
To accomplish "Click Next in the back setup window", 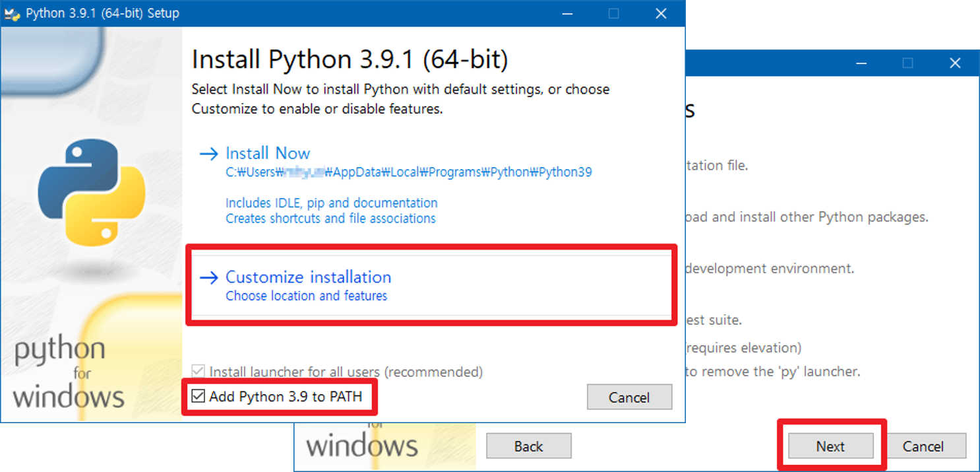I will pos(830,446).
